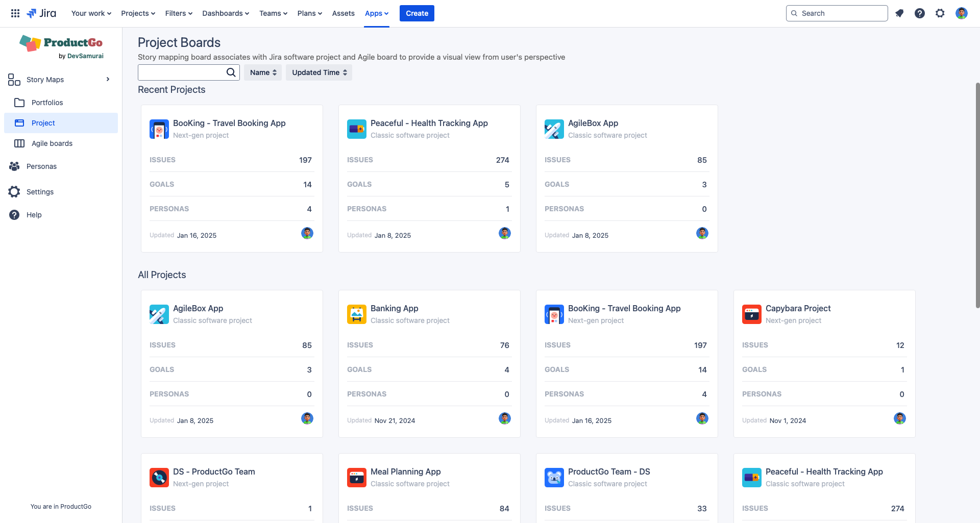Click the ProductGo Team - DS project icon
The image size is (980, 523).
(554, 478)
